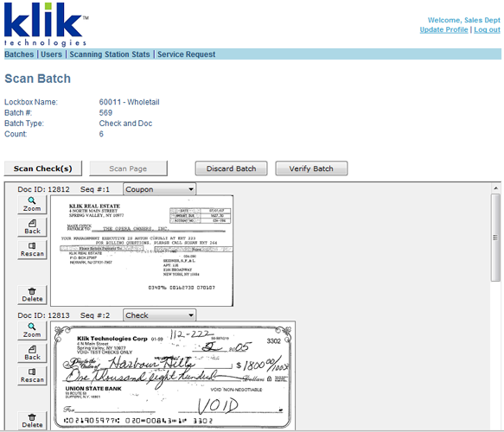The image size is (504, 432).
Task: Click the Scan Check(s) button
Action: [x=42, y=168]
